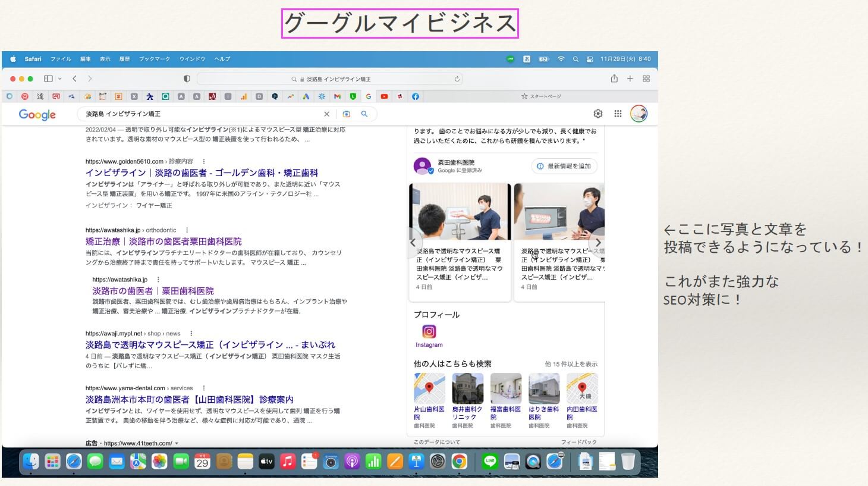Open the 山田歯科医院 診療案内 result
This screenshot has width=868, height=486.
pos(189,400)
